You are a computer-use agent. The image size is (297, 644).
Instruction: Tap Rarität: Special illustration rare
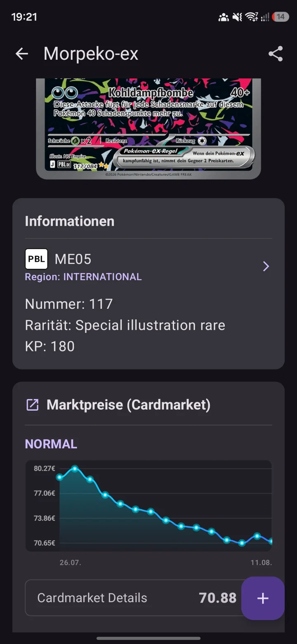click(x=125, y=325)
